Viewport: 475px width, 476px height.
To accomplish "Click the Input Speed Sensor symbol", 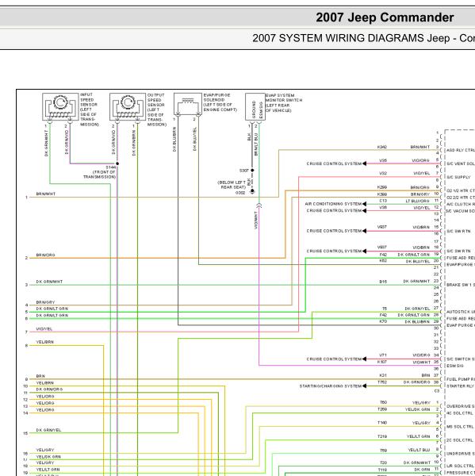I will (x=60, y=106).
